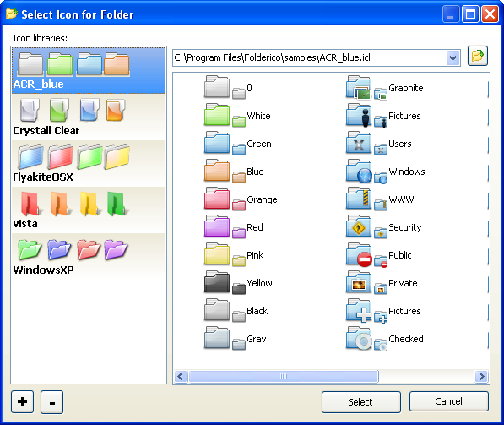Image resolution: width=504 pixels, height=425 pixels.
Task: Remove icon library with minus button
Action: [51, 402]
